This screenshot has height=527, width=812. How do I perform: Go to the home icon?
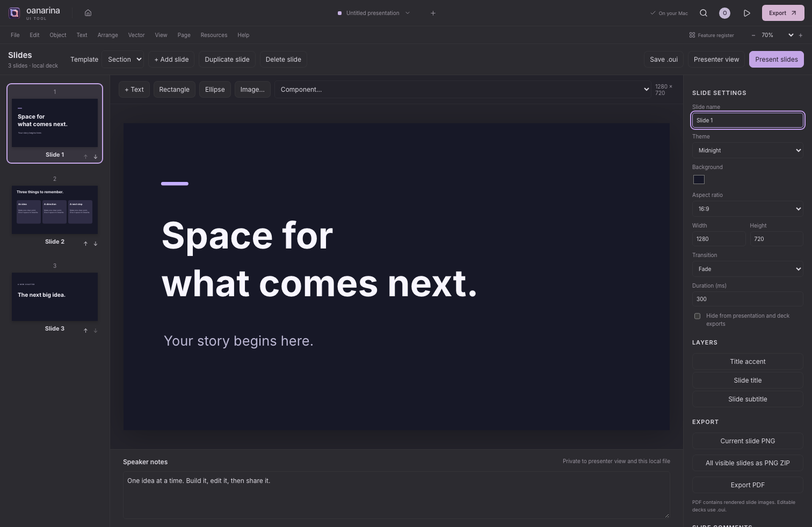pyautogui.click(x=88, y=13)
